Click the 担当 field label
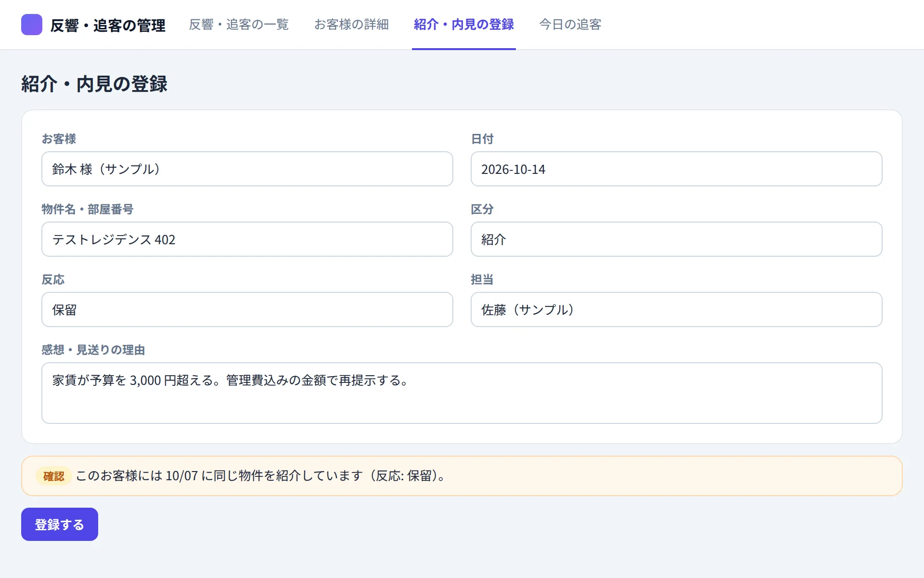This screenshot has width=924, height=578. (x=482, y=279)
